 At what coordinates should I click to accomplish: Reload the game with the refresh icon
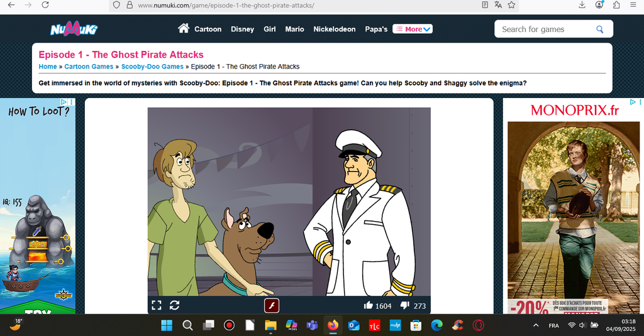click(175, 305)
